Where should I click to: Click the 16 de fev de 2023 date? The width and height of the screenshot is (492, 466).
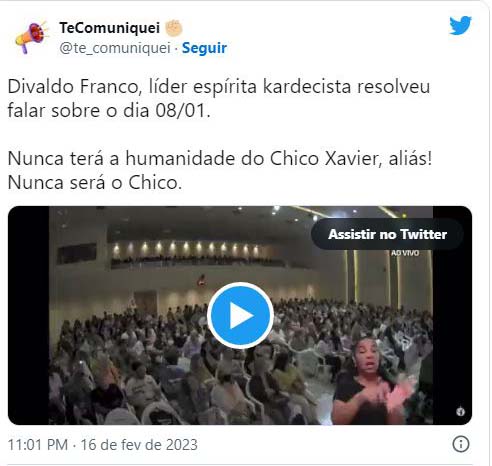click(x=139, y=445)
